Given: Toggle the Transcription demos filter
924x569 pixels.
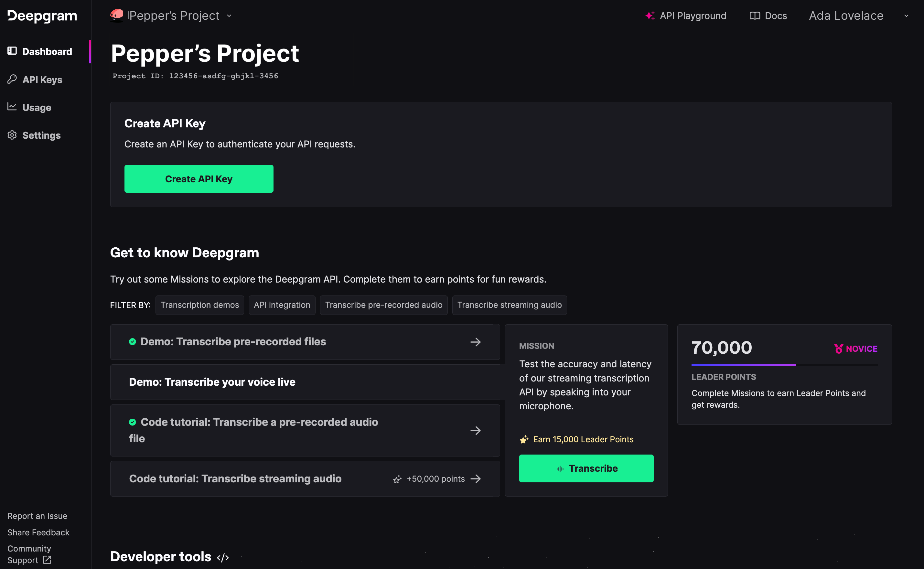Looking at the screenshot, I should 199,305.
